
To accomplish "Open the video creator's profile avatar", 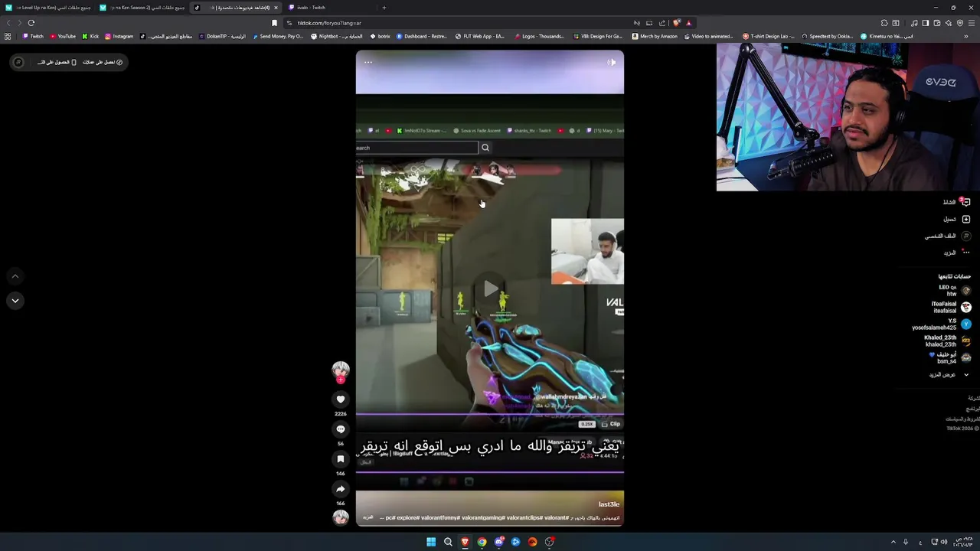I will pos(341,370).
